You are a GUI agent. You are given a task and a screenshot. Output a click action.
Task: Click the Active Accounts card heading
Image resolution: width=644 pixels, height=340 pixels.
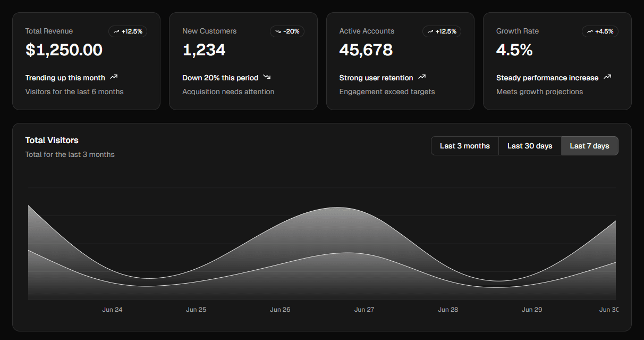tap(367, 31)
